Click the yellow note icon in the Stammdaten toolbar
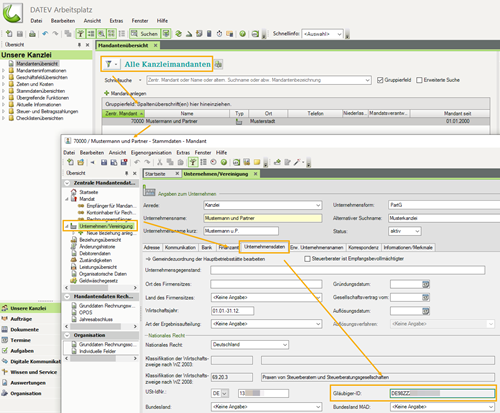500x413 pixels. click(257, 162)
